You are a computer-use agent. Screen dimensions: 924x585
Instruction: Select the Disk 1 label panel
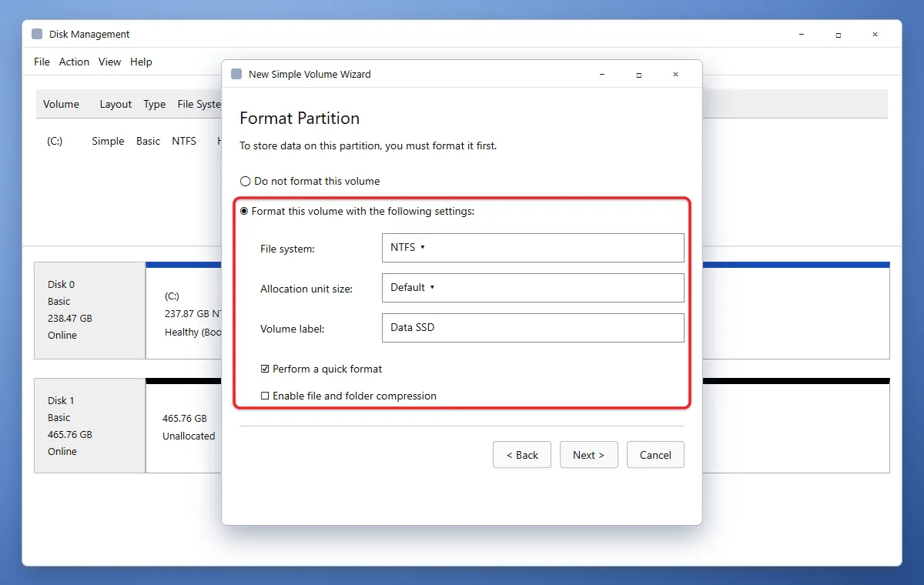pyautogui.click(x=90, y=426)
